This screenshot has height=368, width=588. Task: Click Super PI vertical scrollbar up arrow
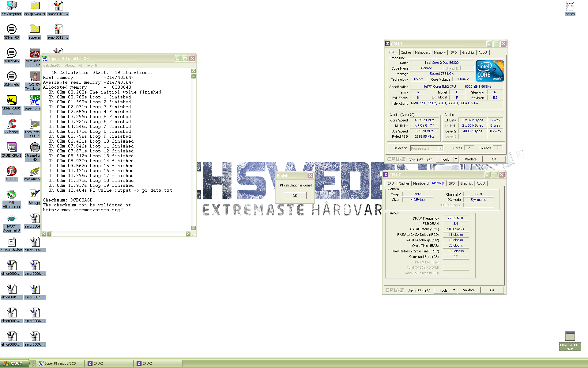[x=193, y=71]
